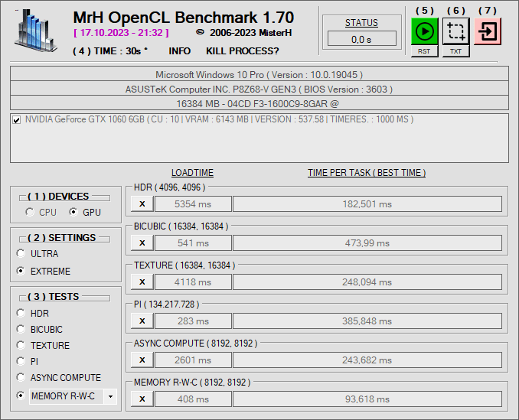Click the MEMORY R-W-C loadtime 408 ms
The height and width of the screenshot is (420, 519).
click(193, 399)
